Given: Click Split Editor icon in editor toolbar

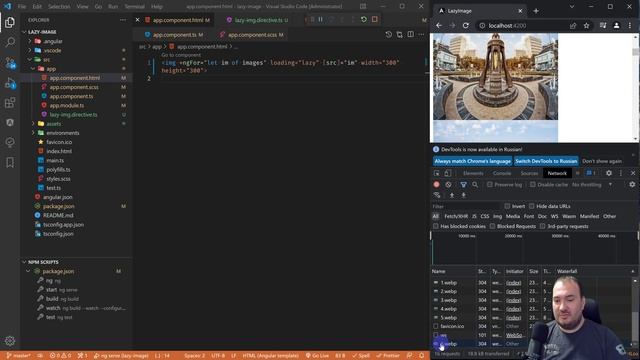Looking at the screenshot, I should click(x=411, y=35).
